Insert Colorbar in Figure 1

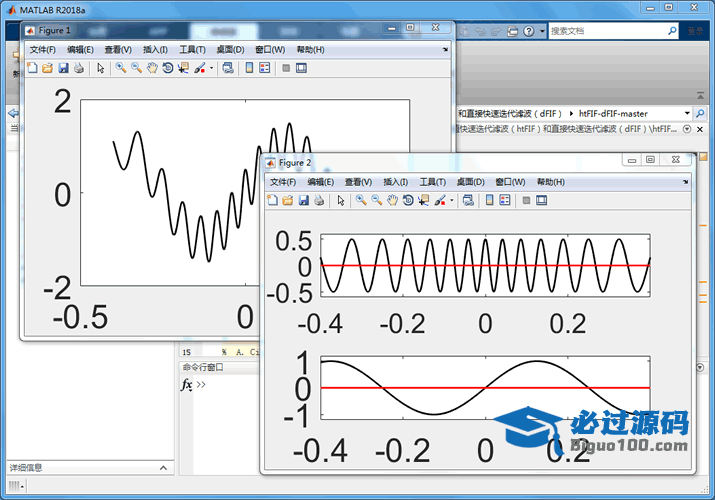click(x=249, y=68)
